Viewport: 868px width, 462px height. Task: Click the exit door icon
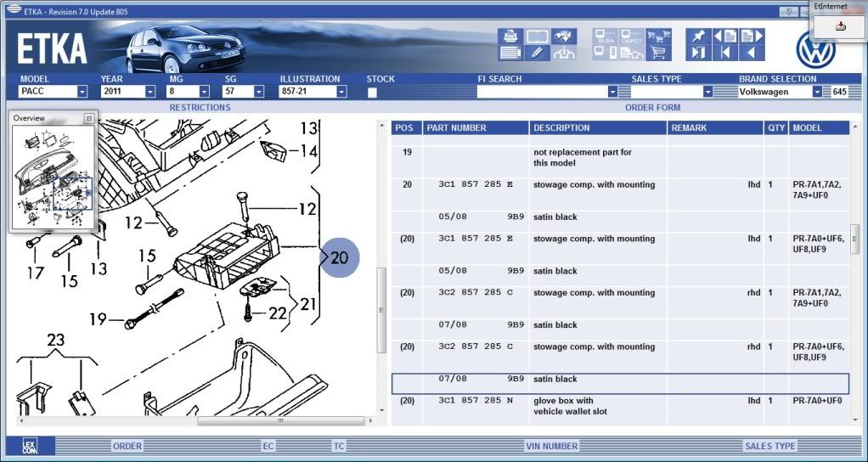click(x=699, y=54)
